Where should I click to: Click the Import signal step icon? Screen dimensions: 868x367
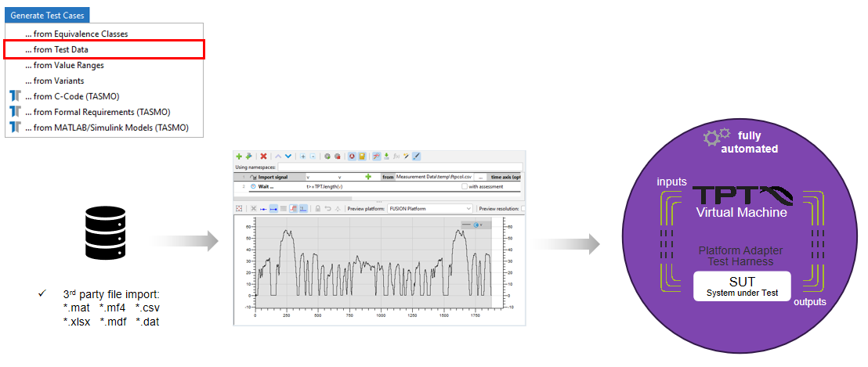pyautogui.click(x=253, y=177)
